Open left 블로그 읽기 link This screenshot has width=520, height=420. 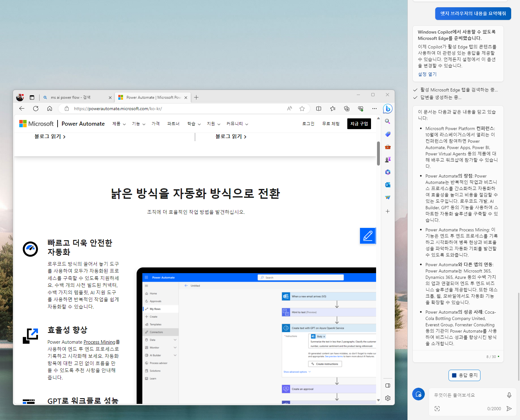(x=50, y=136)
